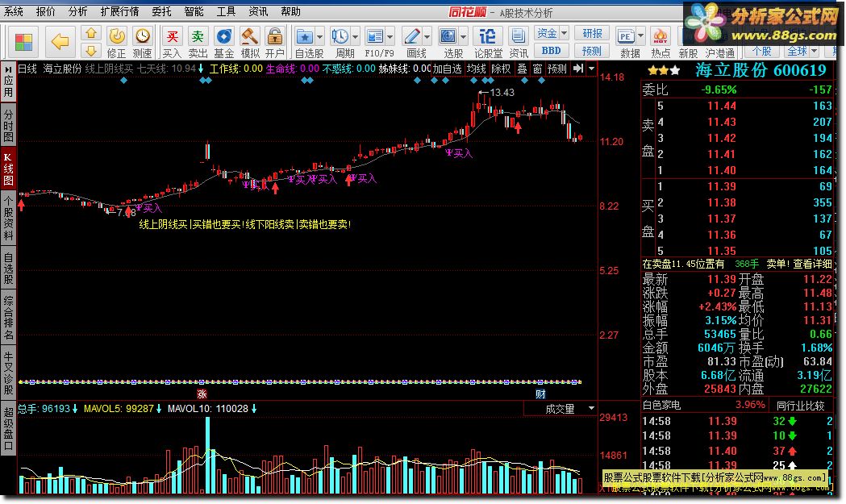Toggle the chart 预测 forecast button

(x=557, y=69)
